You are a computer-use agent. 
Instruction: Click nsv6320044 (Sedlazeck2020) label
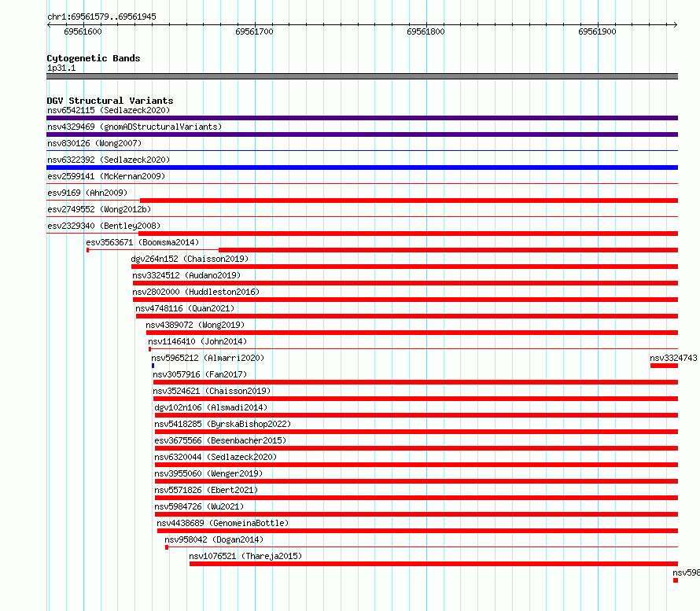(216, 457)
